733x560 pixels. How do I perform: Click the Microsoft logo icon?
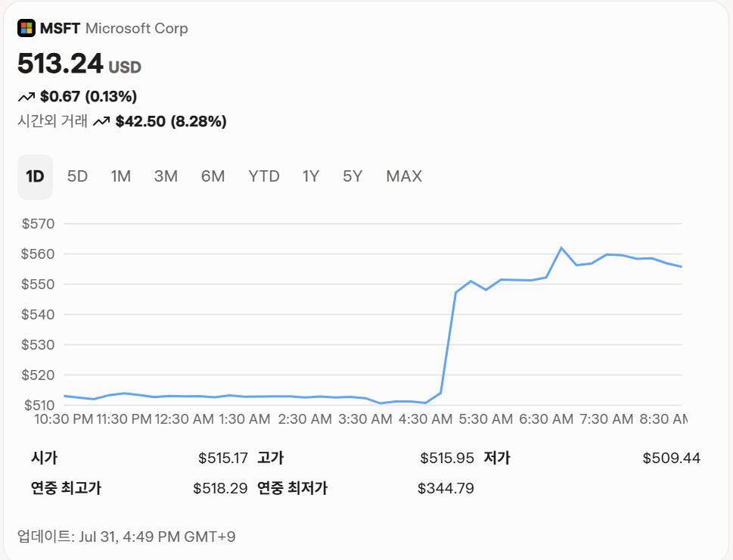(26, 28)
